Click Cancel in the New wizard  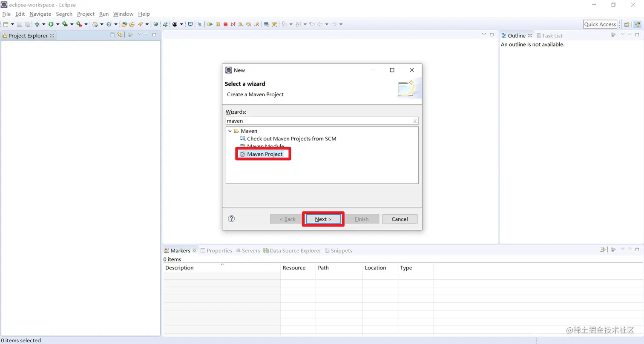(400, 219)
